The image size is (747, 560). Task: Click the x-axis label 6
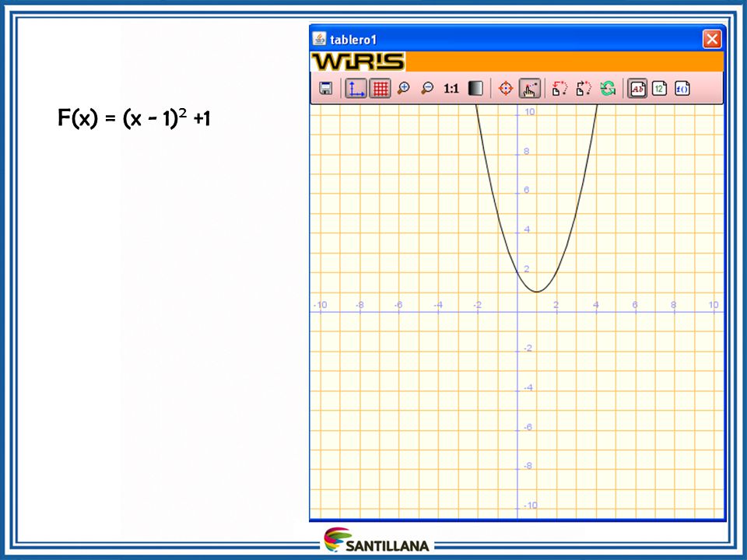635,305
